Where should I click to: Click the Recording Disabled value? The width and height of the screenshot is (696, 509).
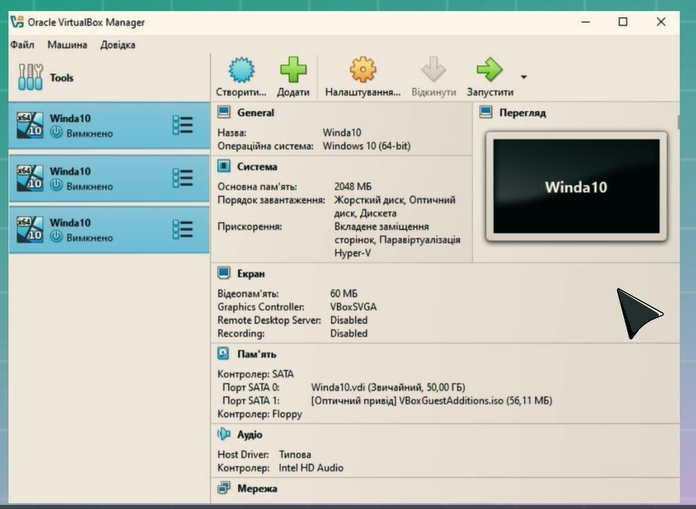(x=349, y=333)
